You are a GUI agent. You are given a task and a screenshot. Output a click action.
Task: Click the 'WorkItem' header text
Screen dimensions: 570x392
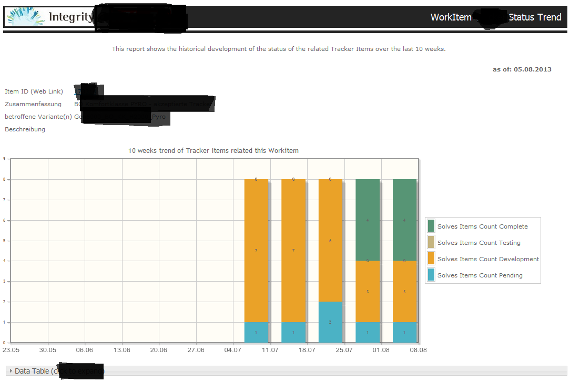pyautogui.click(x=451, y=17)
